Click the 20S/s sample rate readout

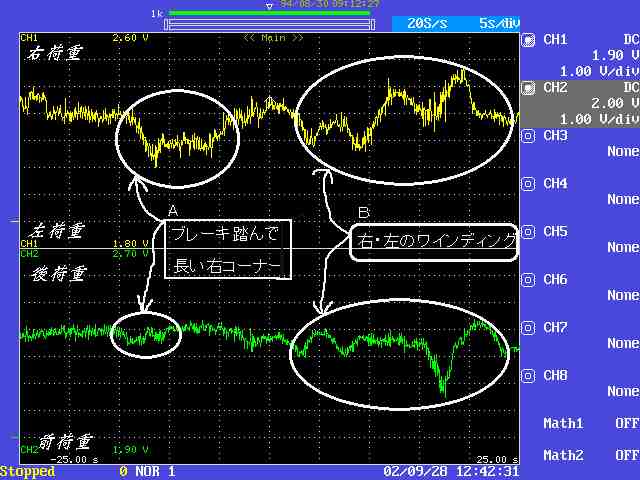(x=427, y=23)
